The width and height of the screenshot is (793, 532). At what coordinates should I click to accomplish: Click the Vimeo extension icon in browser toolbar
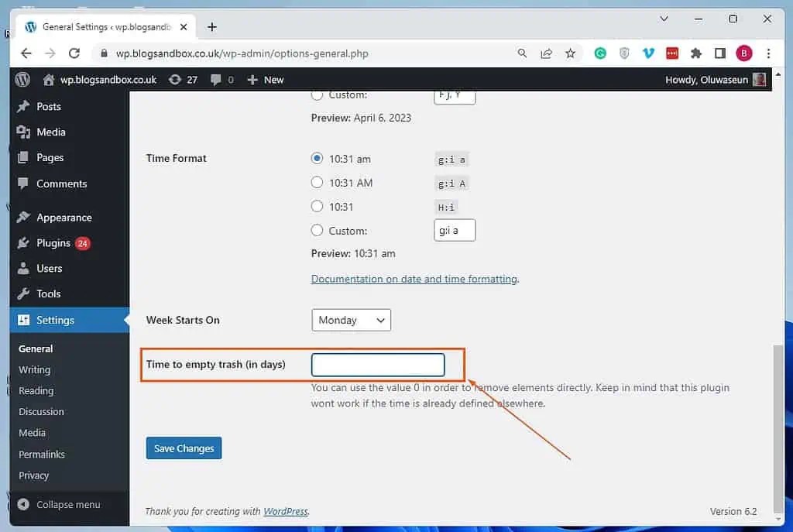(648, 53)
